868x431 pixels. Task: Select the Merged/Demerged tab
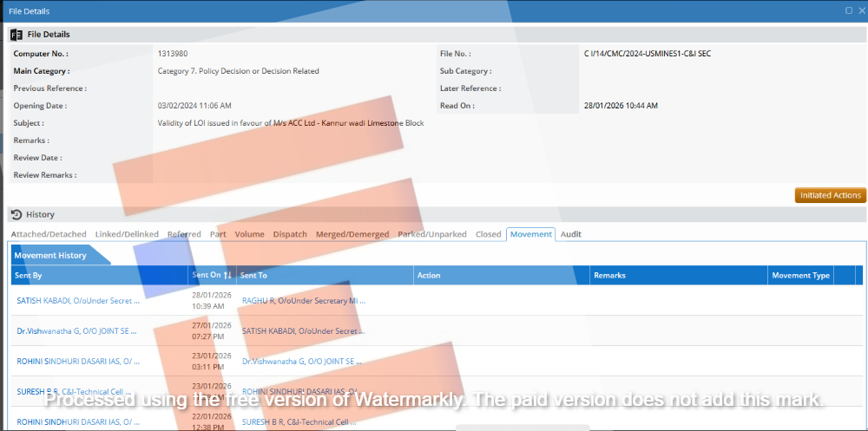coord(353,234)
